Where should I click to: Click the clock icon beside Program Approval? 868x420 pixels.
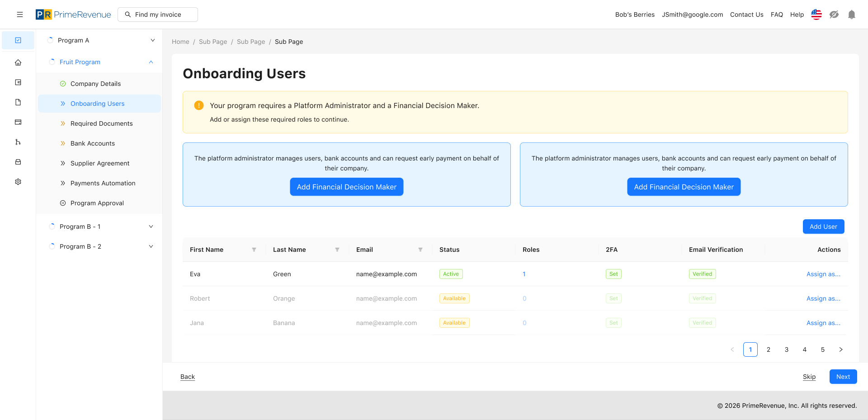(63, 203)
